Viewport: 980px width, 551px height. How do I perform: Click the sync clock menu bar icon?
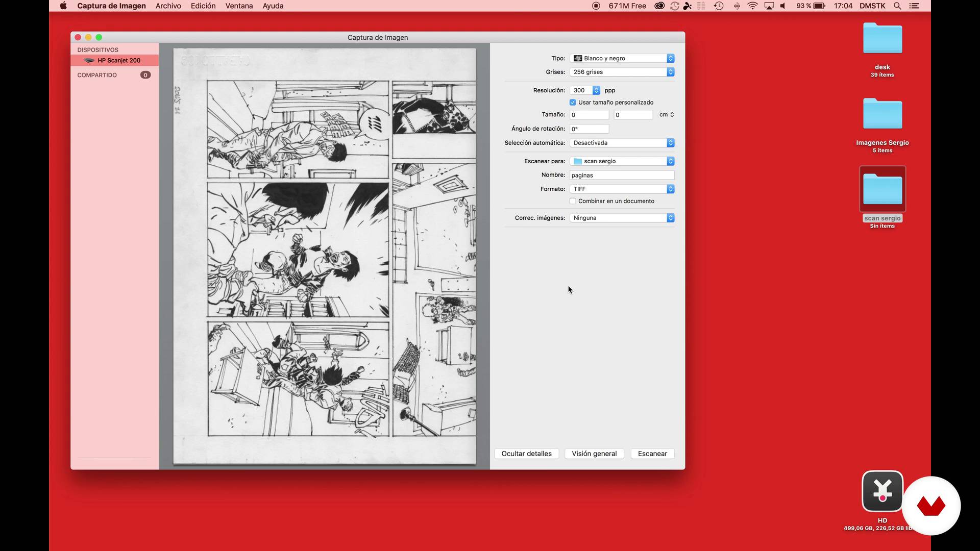pyautogui.click(x=674, y=6)
